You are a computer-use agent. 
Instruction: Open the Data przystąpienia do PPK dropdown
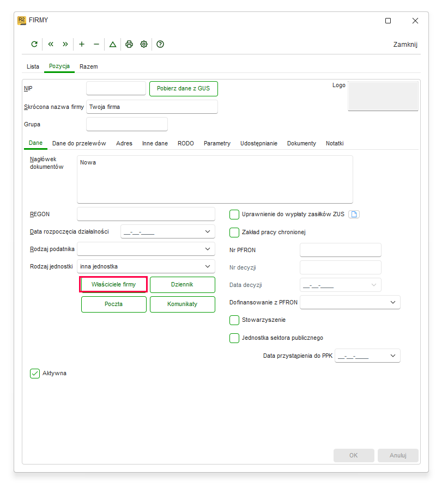(x=393, y=356)
